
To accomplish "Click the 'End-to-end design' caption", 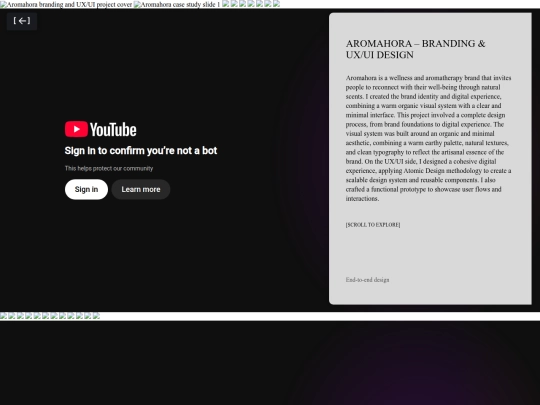I will (367, 280).
